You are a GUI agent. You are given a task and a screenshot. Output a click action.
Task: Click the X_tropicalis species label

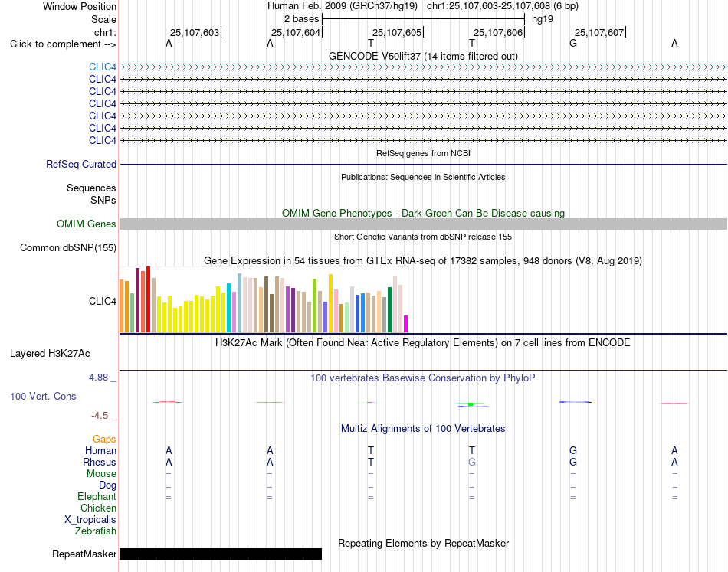click(x=90, y=520)
